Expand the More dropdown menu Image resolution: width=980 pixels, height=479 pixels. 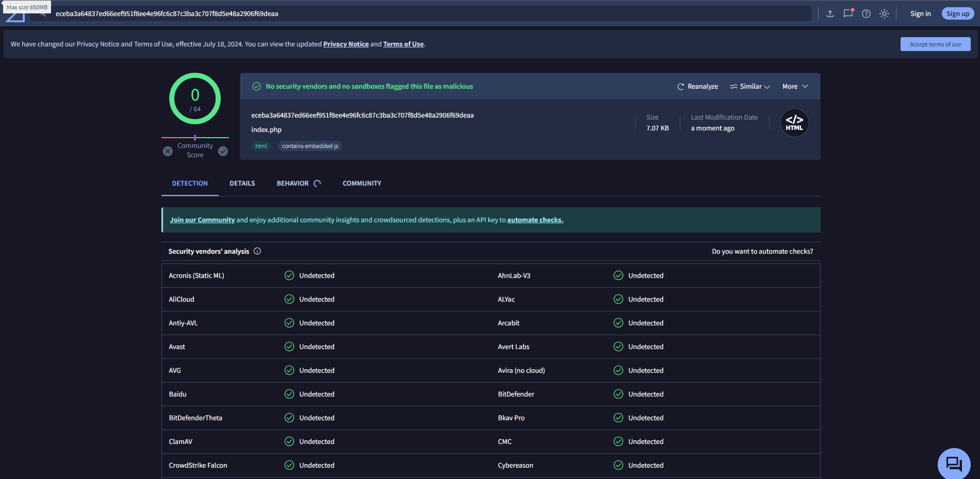pyautogui.click(x=795, y=87)
